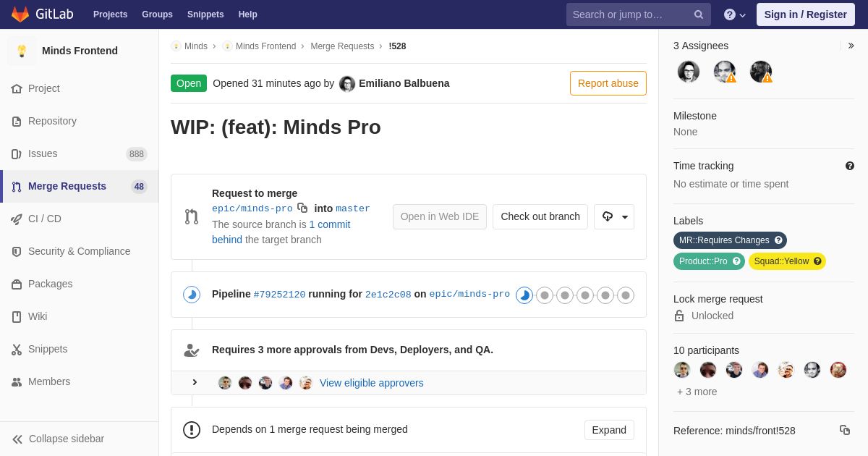The width and height of the screenshot is (868, 456).
Task: Open the download dropdown next to Check out branch
Action: 614,216
